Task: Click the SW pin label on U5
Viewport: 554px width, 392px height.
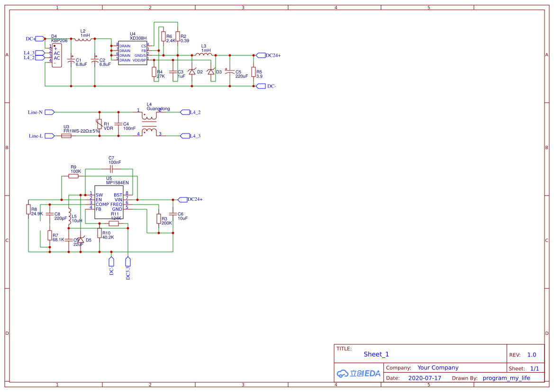Action: click(99, 195)
